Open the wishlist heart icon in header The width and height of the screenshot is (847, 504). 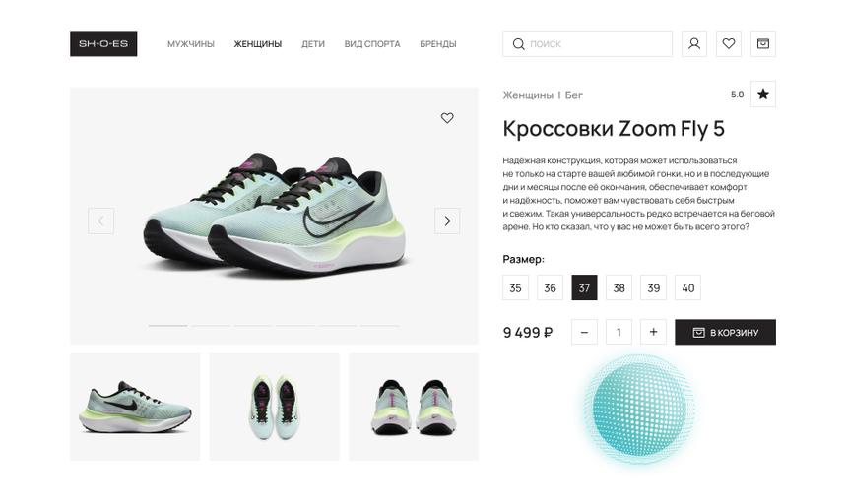[x=729, y=43]
